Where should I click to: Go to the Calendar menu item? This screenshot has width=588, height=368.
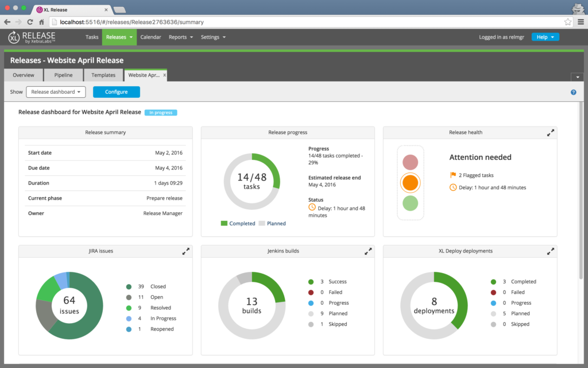pos(150,37)
